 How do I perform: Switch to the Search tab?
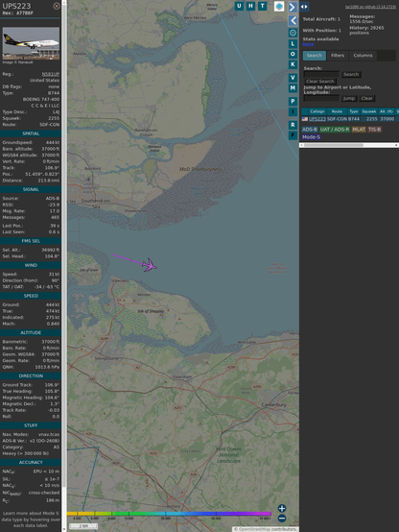tap(315, 56)
